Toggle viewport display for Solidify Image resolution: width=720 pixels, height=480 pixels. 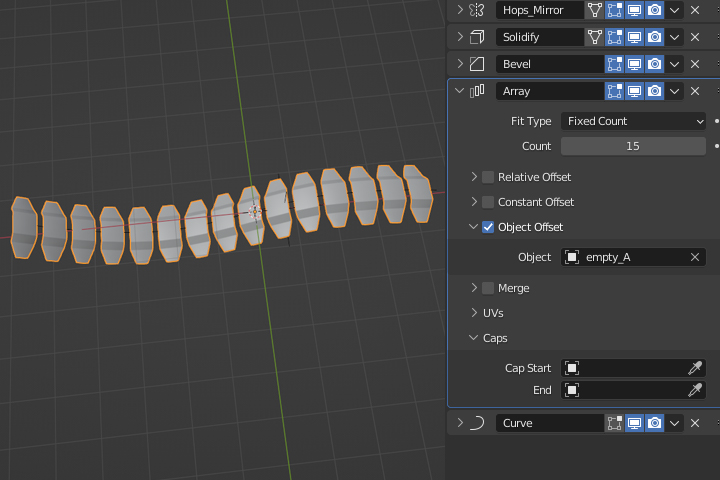[635, 37]
